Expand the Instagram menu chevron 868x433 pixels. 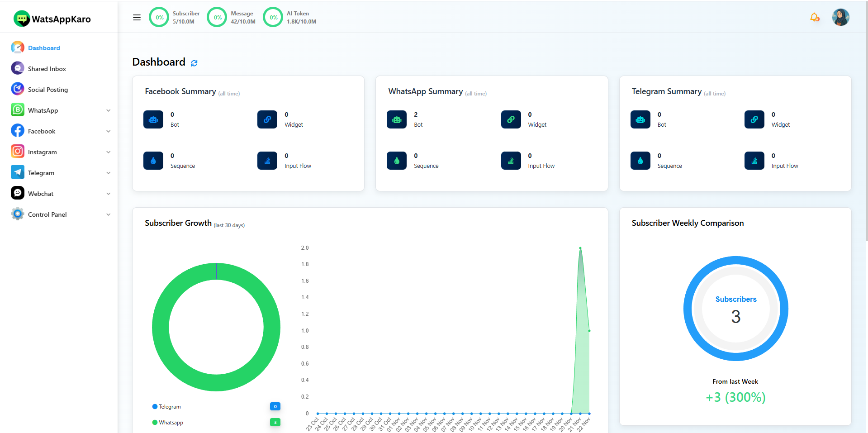click(x=109, y=152)
